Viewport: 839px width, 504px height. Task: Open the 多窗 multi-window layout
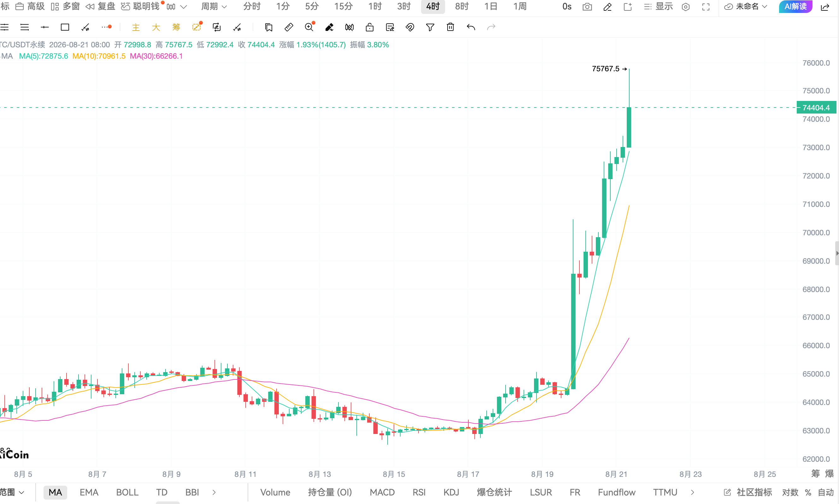65,7
